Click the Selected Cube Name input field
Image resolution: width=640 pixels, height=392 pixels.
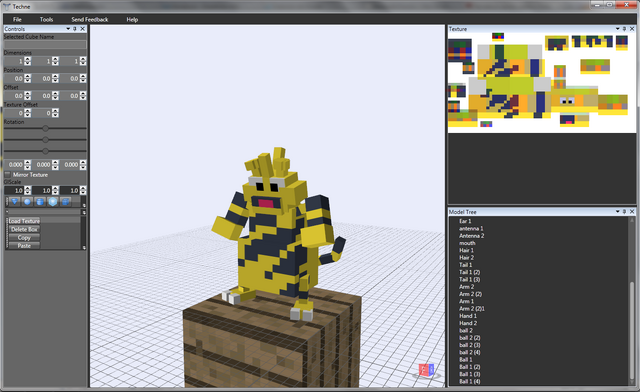(45, 44)
